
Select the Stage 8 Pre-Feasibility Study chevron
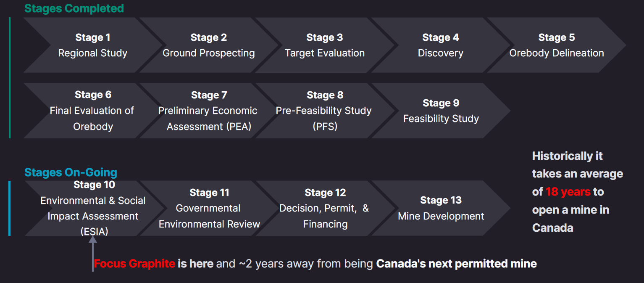click(325, 111)
